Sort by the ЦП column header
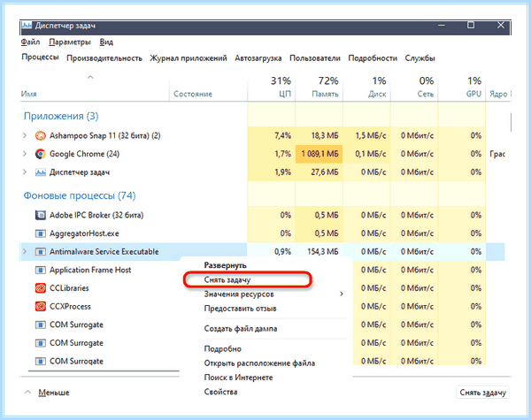 [285, 94]
